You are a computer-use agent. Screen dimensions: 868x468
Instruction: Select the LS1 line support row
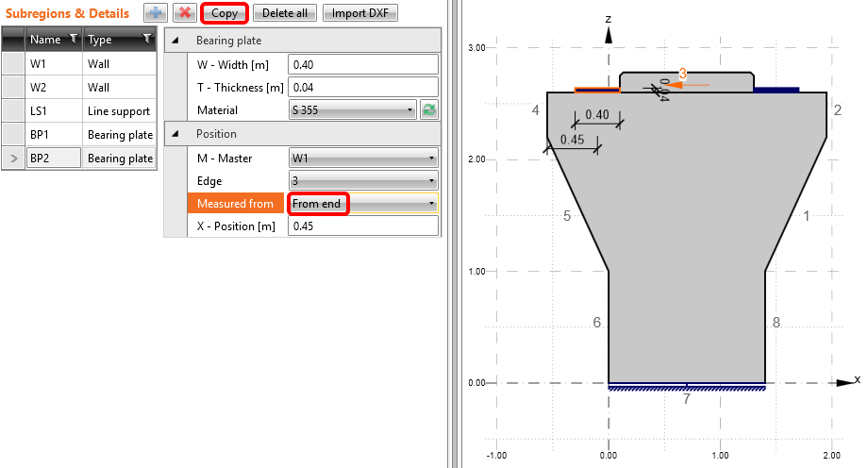[90, 111]
